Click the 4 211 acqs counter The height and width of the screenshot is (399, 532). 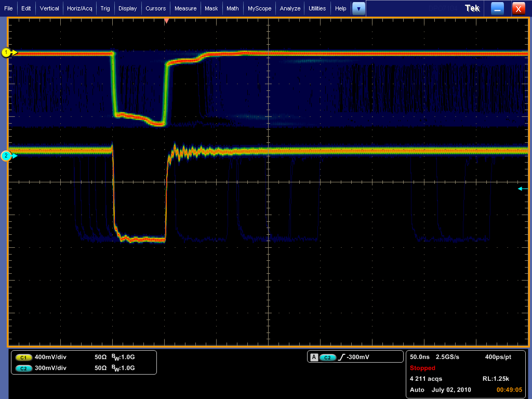(x=426, y=379)
